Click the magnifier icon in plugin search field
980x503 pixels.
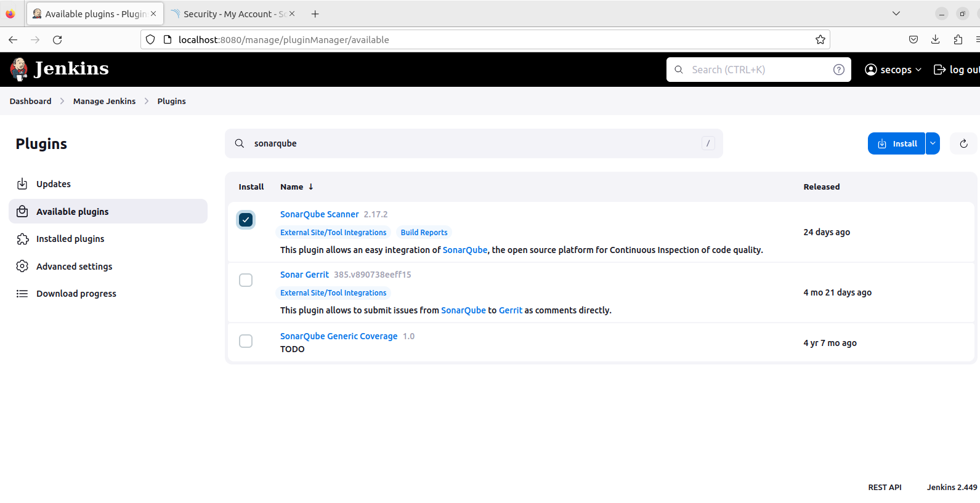240,143
